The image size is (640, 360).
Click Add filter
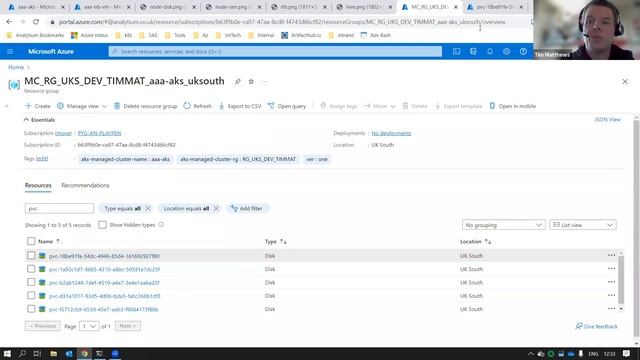[247, 209]
